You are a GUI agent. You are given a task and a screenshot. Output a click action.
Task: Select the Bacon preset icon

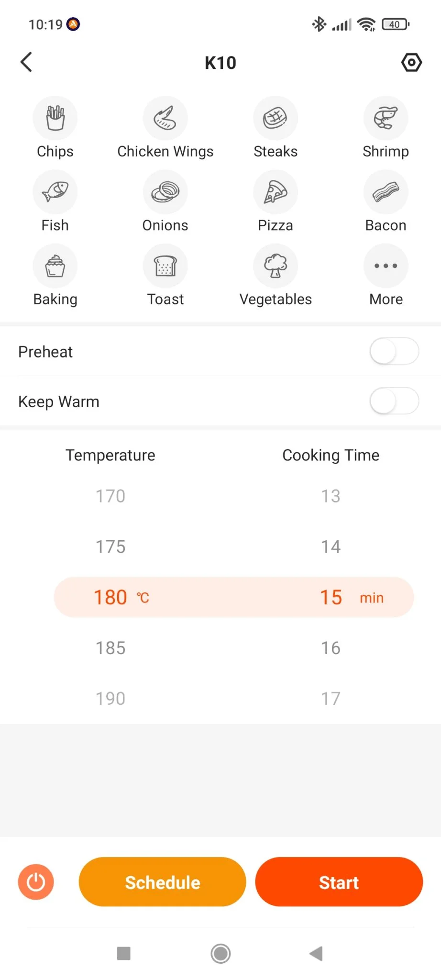click(386, 192)
